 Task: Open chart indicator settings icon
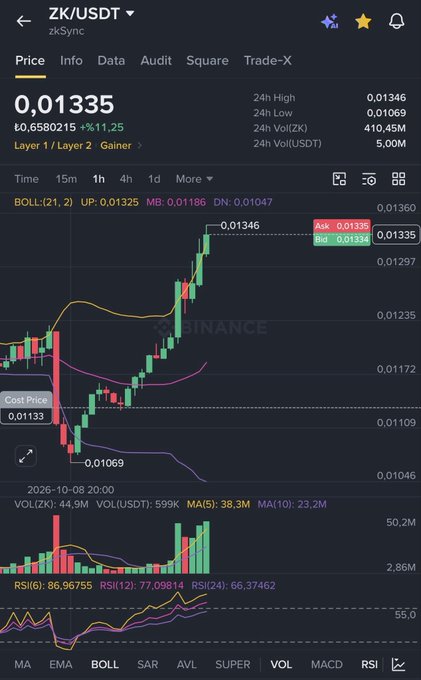369,179
